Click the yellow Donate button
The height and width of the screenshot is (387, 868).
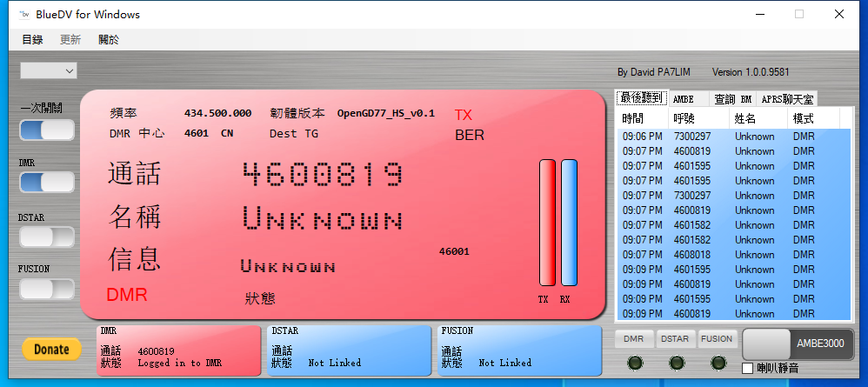pos(50,349)
